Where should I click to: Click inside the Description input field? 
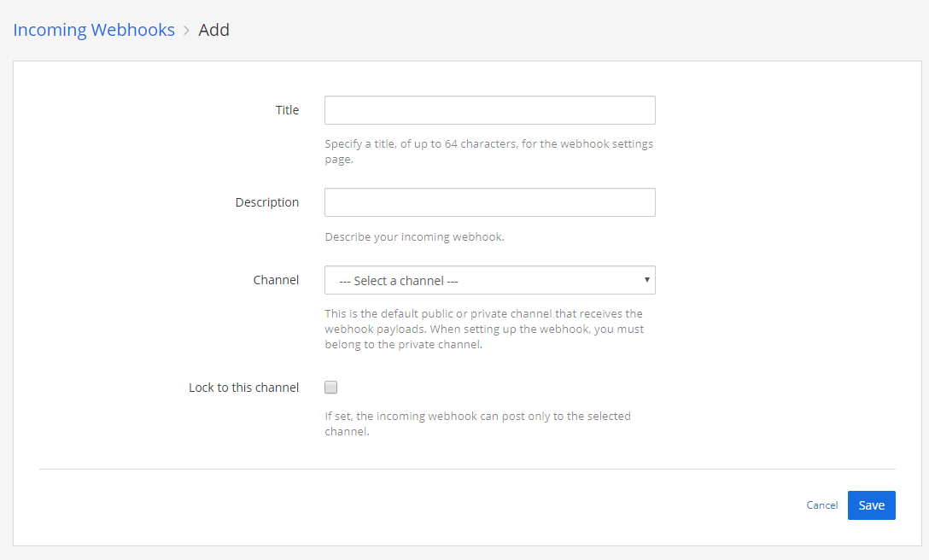pos(489,202)
